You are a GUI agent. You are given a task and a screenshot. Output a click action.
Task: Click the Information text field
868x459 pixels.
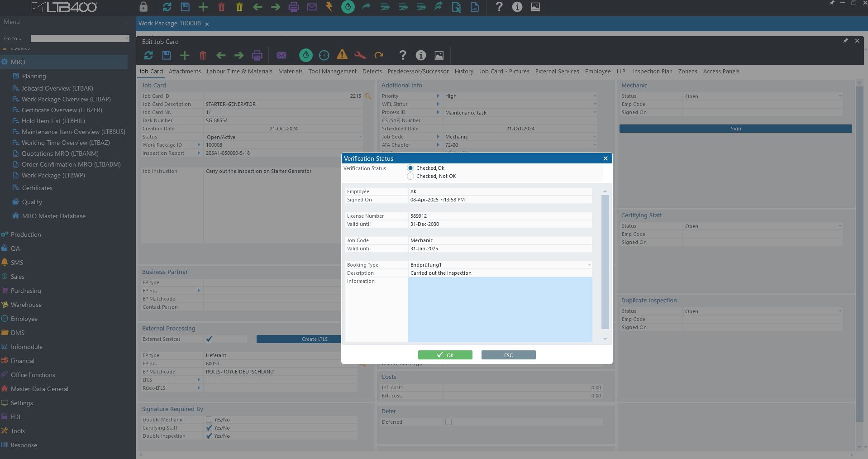(500, 309)
